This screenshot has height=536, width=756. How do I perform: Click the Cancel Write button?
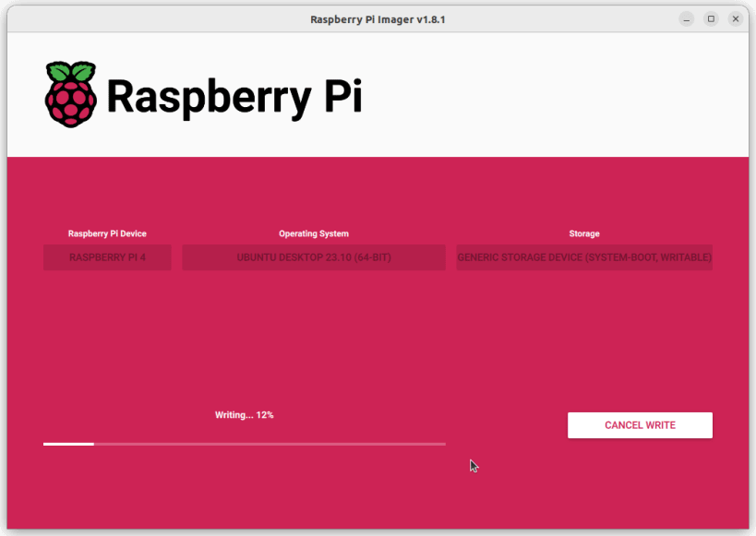click(x=640, y=425)
